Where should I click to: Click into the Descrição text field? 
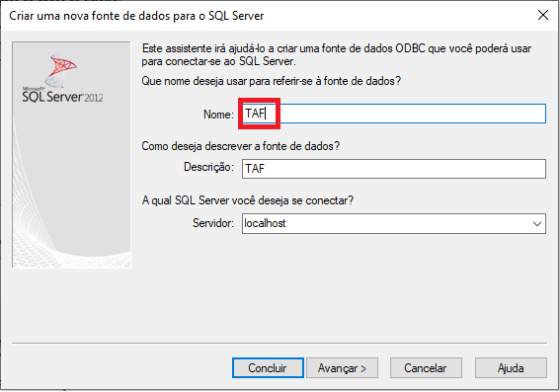click(x=393, y=169)
